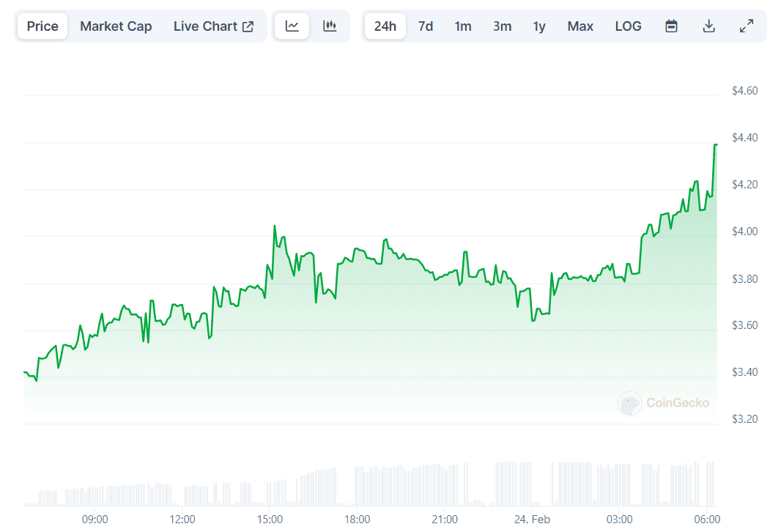Image resolution: width=770 pixels, height=532 pixels.
Task: Switch to the candlestick chart icon
Action: pyautogui.click(x=330, y=26)
